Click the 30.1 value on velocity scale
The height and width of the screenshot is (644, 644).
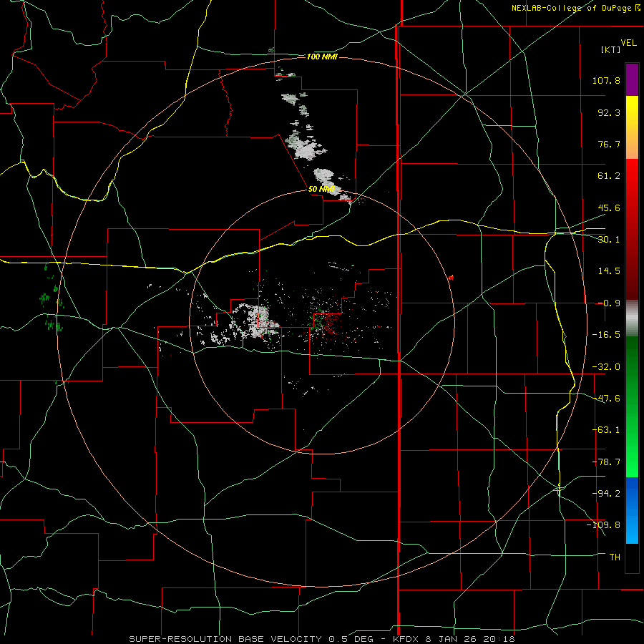(x=609, y=240)
